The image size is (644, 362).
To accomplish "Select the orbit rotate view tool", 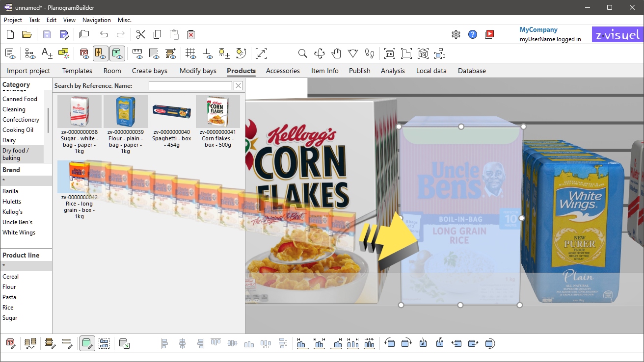I will tap(320, 53).
